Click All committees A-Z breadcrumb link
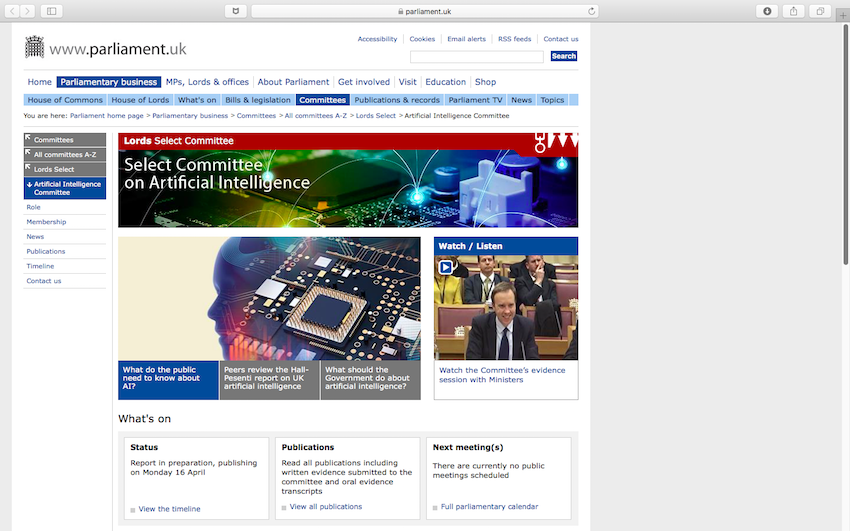Screen dimensions: 850x531 pos(315,115)
